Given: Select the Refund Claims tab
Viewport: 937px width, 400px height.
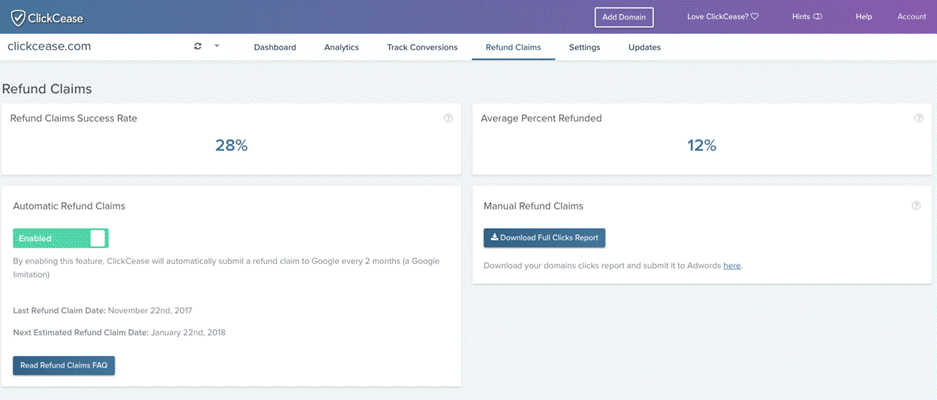Looking at the screenshot, I should click(x=513, y=47).
